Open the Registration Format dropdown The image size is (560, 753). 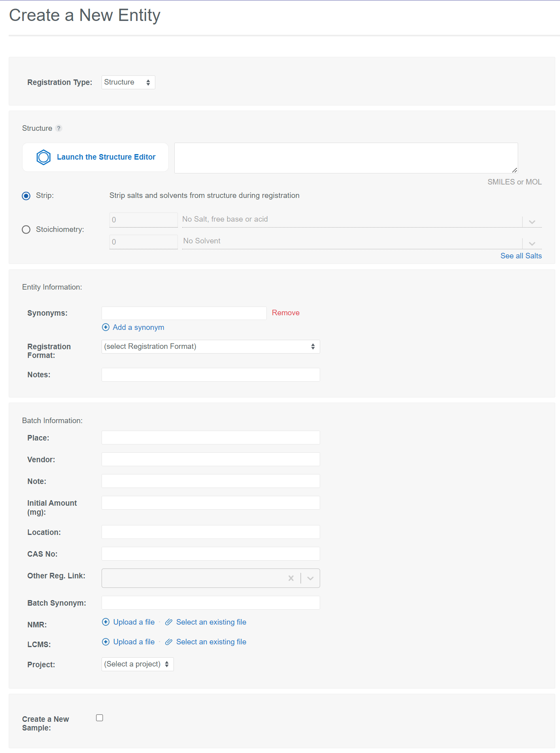pos(211,347)
